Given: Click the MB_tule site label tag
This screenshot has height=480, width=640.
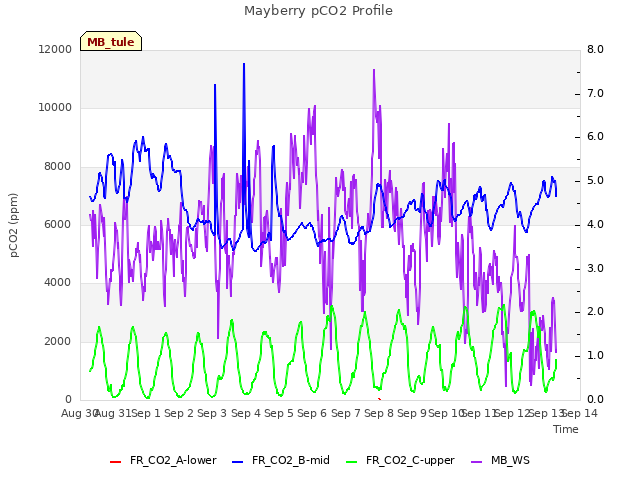Looking at the screenshot, I should 111,41.
